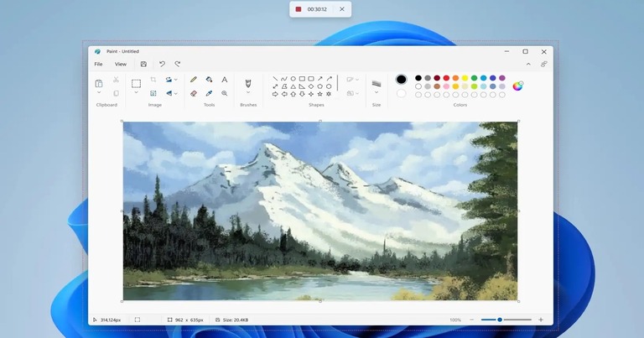Select Color 1 black foreground circle
Viewport: 644px width, 338px height.
pyautogui.click(x=402, y=80)
